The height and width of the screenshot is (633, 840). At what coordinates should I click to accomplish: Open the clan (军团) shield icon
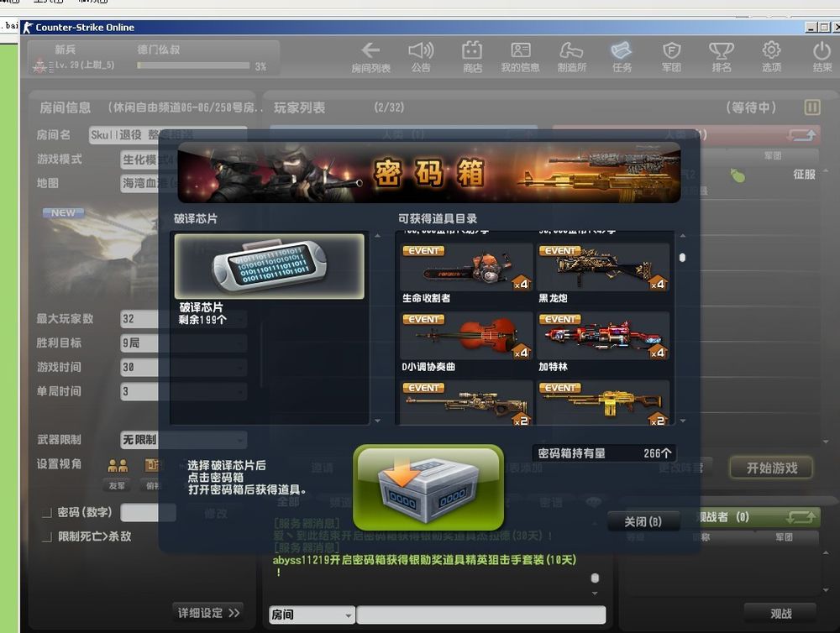(x=671, y=57)
